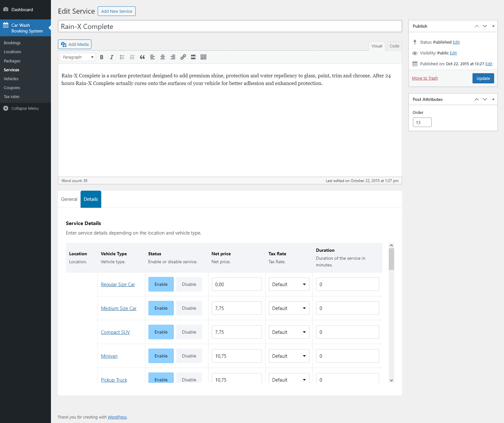The width and height of the screenshot is (504, 423).
Task: Toggle bold formatting in editor toolbar
Action: pos(102,57)
